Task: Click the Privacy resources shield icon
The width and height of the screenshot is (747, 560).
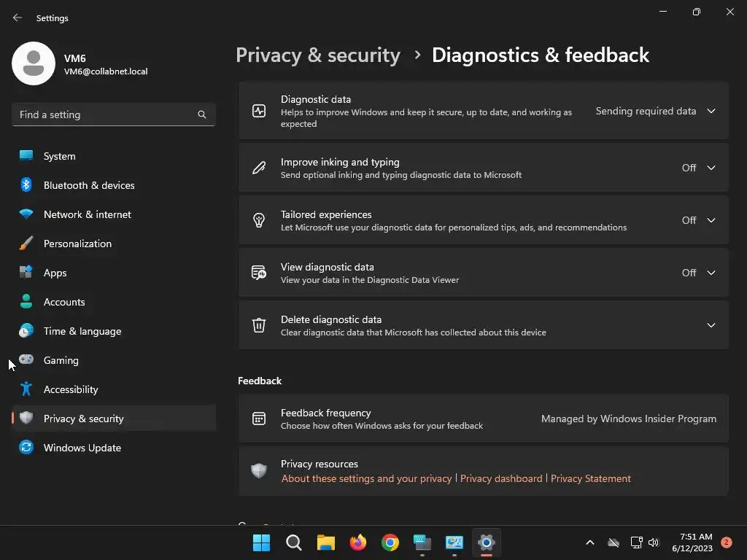Action: point(259,470)
